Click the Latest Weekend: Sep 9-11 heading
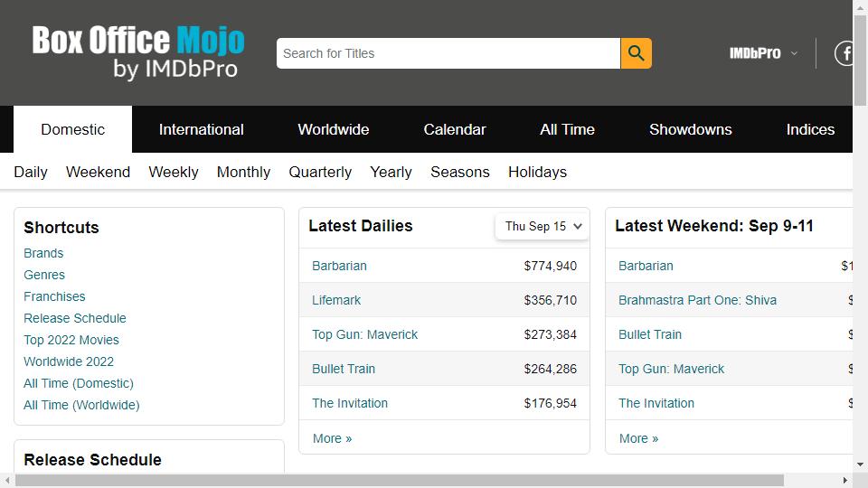 pyautogui.click(x=714, y=226)
